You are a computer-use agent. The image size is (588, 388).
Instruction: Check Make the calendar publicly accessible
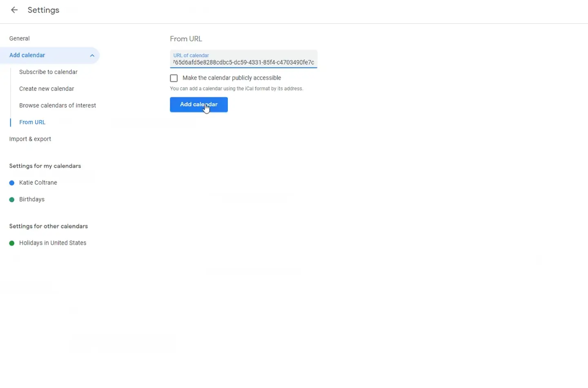(174, 78)
